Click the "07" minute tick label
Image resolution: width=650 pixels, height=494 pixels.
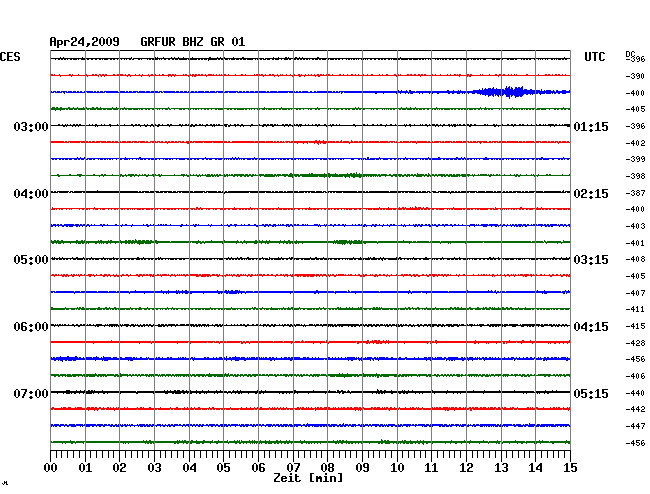point(293,467)
